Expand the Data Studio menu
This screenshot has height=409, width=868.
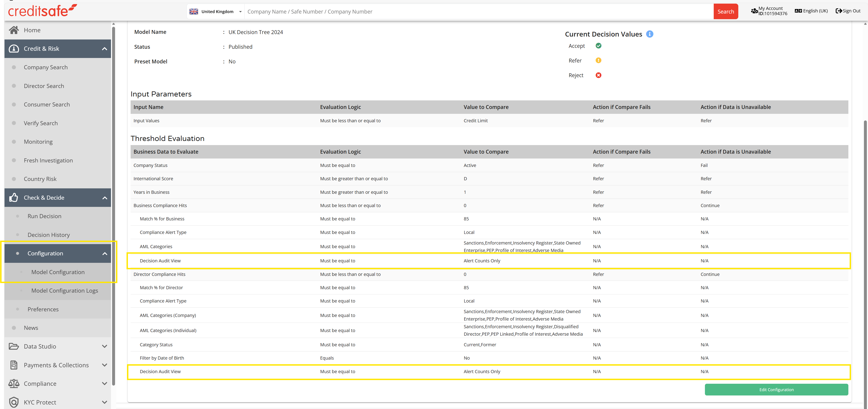[104, 346]
